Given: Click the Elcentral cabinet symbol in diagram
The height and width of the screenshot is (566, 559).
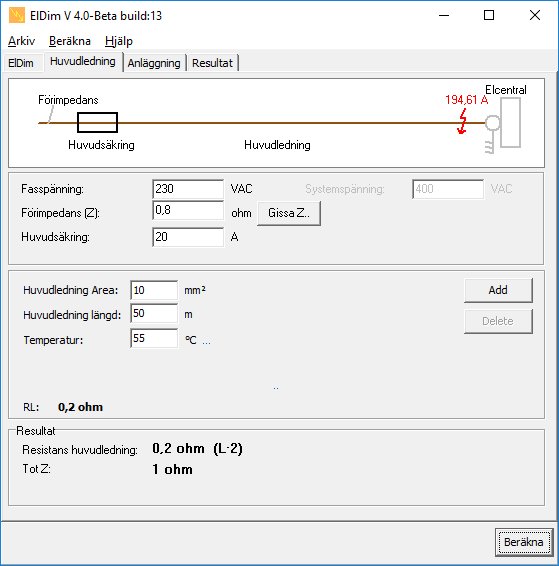Looking at the screenshot, I should [x=511, y=123].
